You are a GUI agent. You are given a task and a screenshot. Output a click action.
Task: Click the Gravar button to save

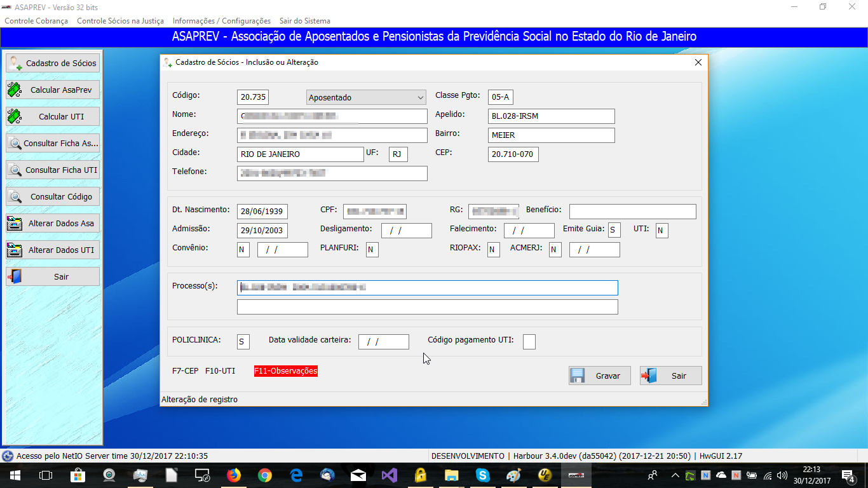click(599, 376)
